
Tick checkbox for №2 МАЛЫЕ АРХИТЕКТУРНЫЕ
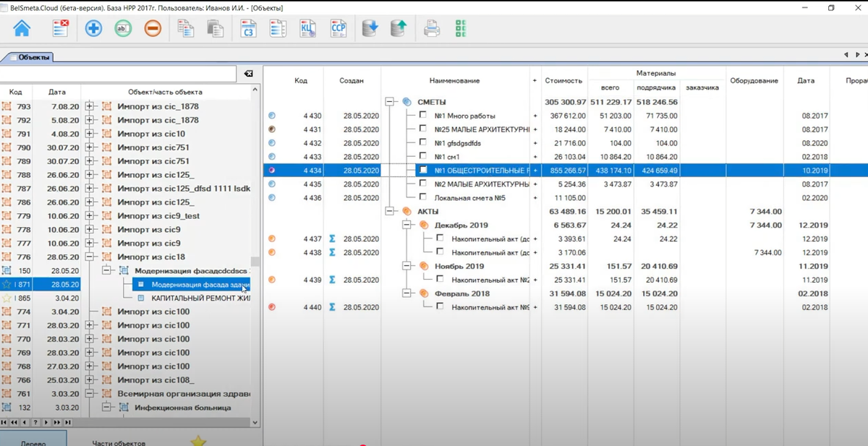click(x=423, y=184)
